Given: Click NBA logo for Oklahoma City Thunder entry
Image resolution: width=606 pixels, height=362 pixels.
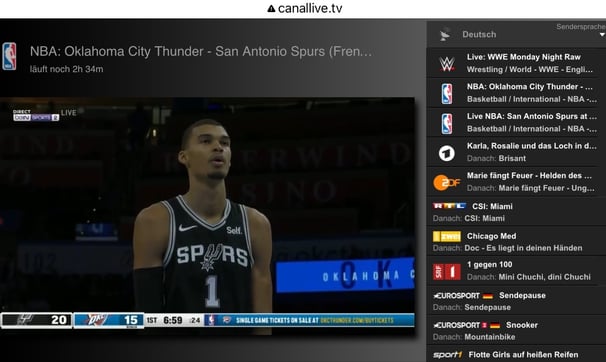Looking at the screenshot, I should point(447,93).
